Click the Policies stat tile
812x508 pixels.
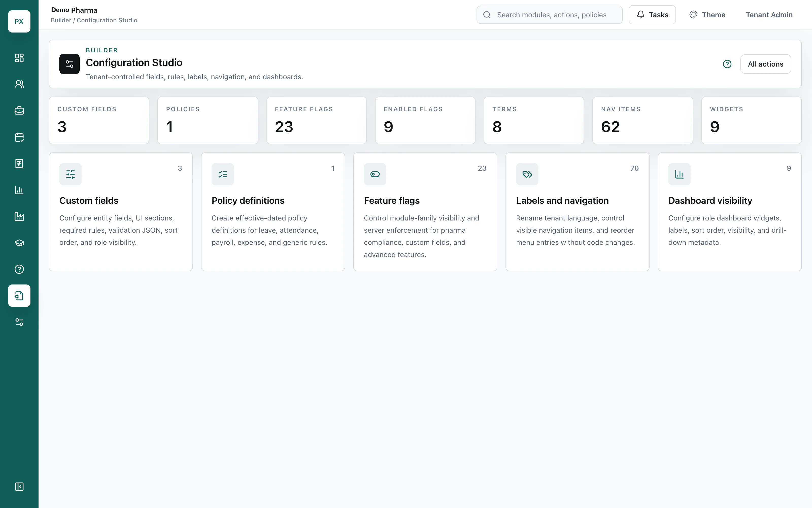click(x=208, y=120)
